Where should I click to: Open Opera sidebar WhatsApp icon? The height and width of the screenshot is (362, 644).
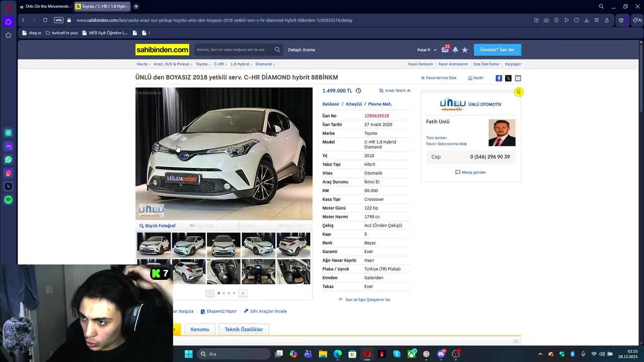point(8,160)
